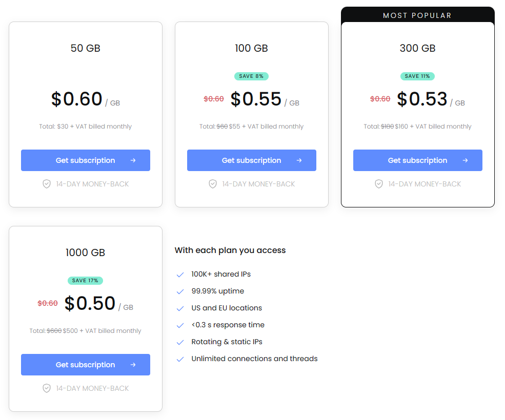Click the MOST POPULAR banner
505x420 pixels.
pos(417,15)
